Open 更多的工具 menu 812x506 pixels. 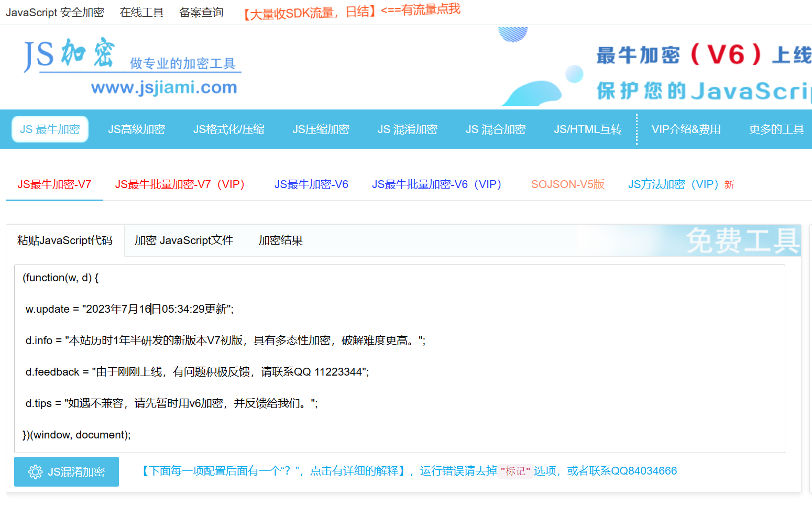pos(776,129)
